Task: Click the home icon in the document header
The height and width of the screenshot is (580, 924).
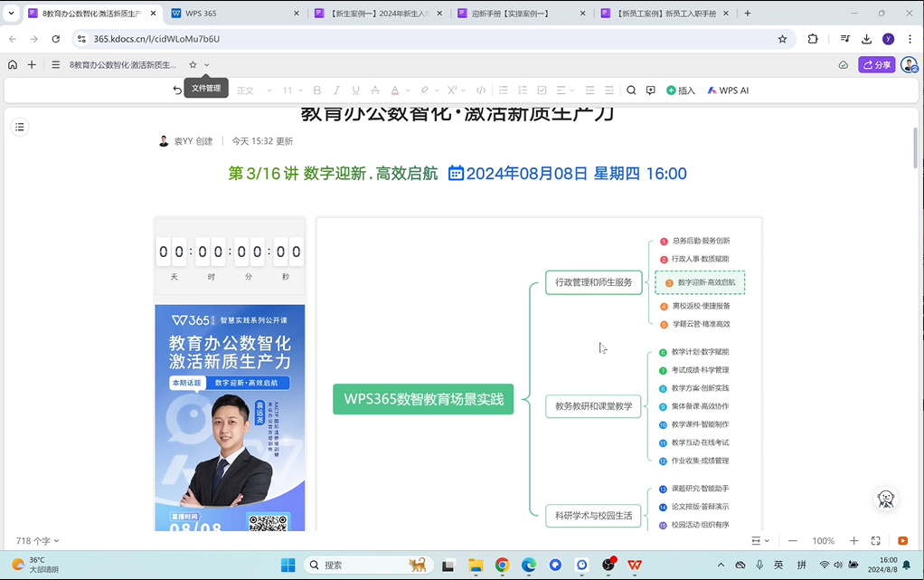Action: pos(13,65)
